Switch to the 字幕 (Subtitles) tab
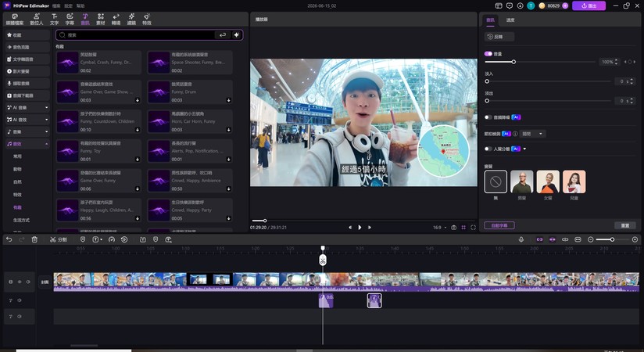The width and height of the screenshot is (644, 352). [x=70, y=19]
